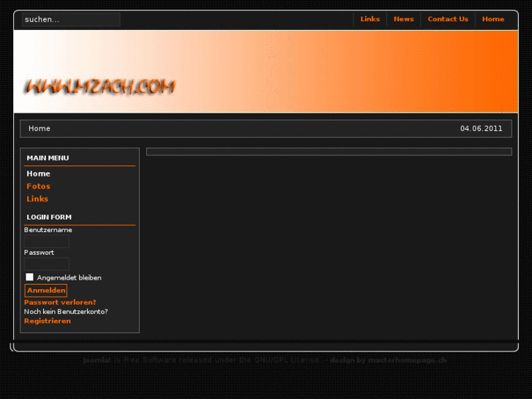Select Home in the Main Menu
The height and width of the screenshot is (399, 532).
click(x=38, y=174)
